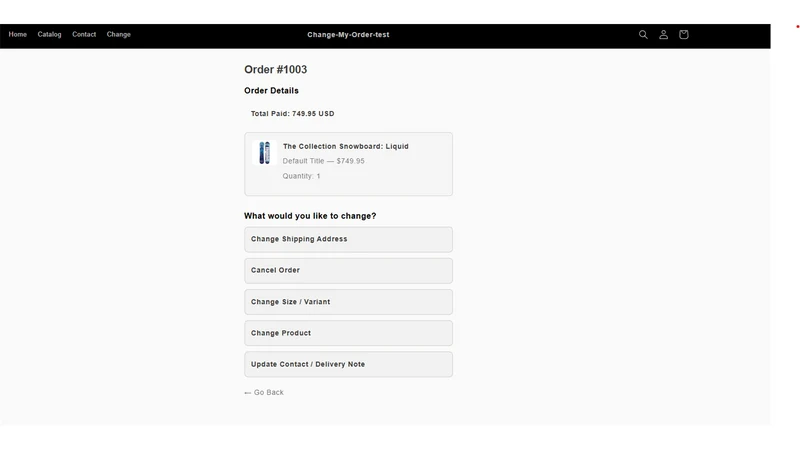Screen dimensions: 800x450
Task: Go to Home menu item
Action: [18, 35]
